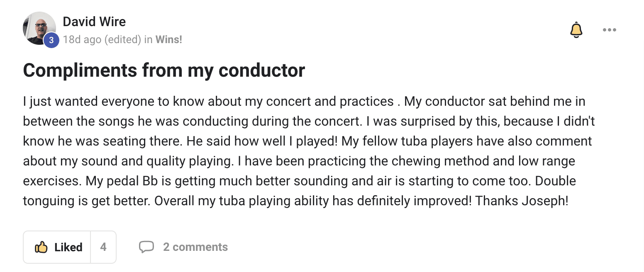Open the 2 comments link
The width and height of the screenshot is (644, 272).
[x=195, y=247]
